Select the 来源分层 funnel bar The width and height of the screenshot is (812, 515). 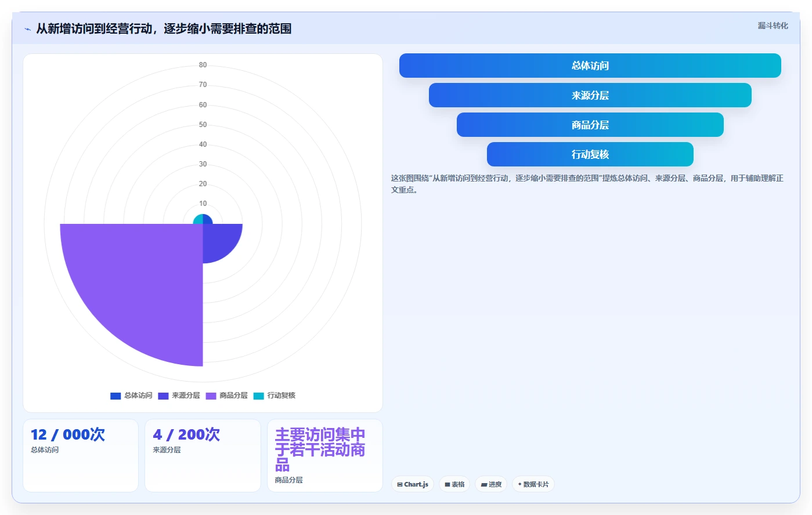click(590, 95)
